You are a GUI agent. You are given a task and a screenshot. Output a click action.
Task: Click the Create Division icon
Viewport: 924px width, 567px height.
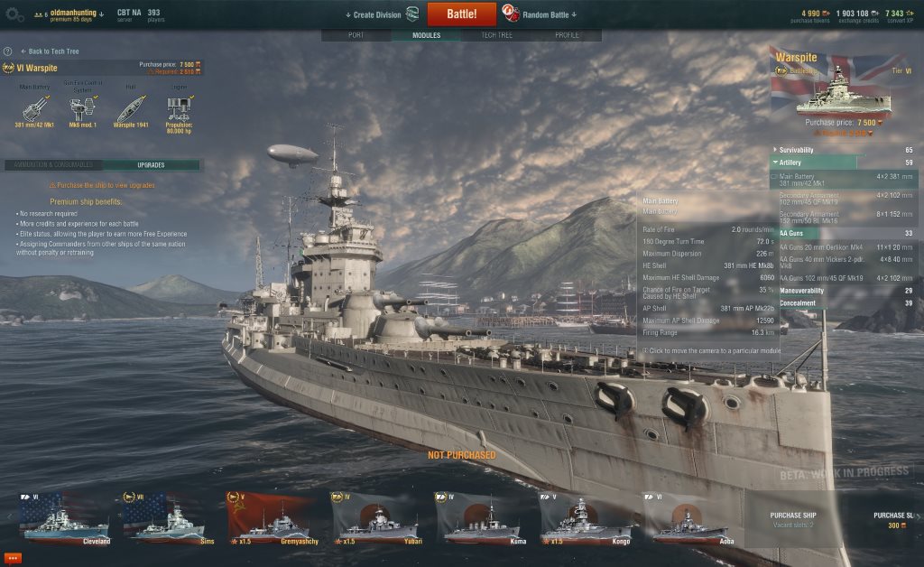click(412, 14)
